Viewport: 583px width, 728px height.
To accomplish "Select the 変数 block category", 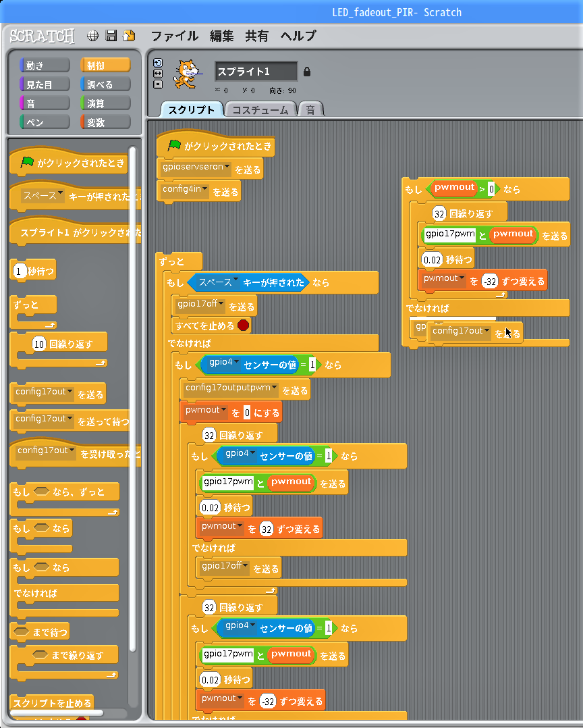I will point(105,122).
